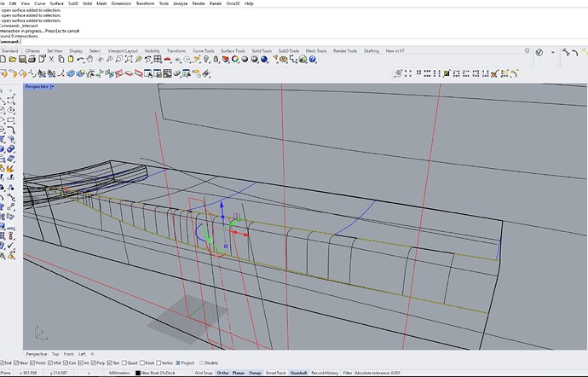The width and height of the screenshot is (588, 377).
Task: Toggle Gumball in the status bar
Action: click(x=298, y=373)
